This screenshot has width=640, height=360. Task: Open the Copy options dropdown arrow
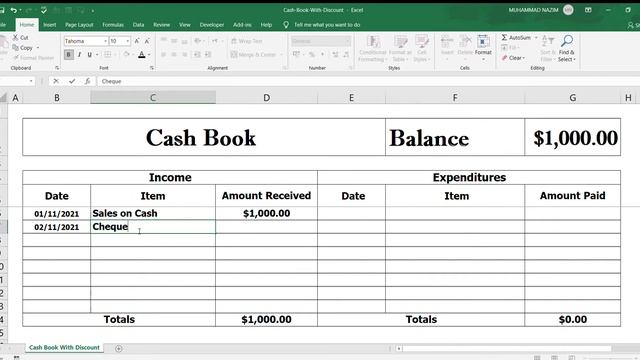click(x=38, y=48)
